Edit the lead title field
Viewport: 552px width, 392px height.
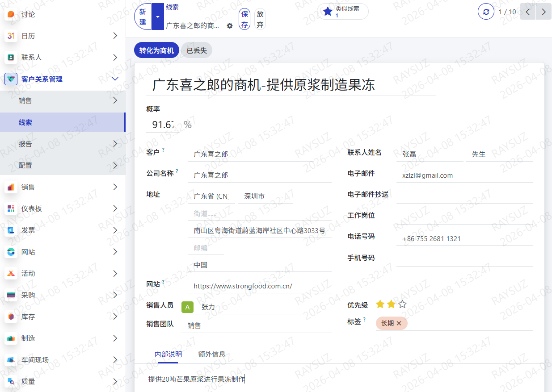click(x=291, y=85)
